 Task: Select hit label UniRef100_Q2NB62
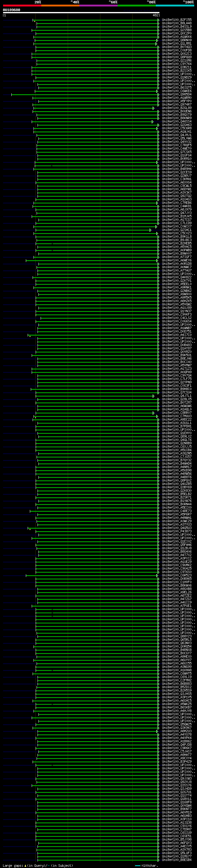(x=176, y=291)
